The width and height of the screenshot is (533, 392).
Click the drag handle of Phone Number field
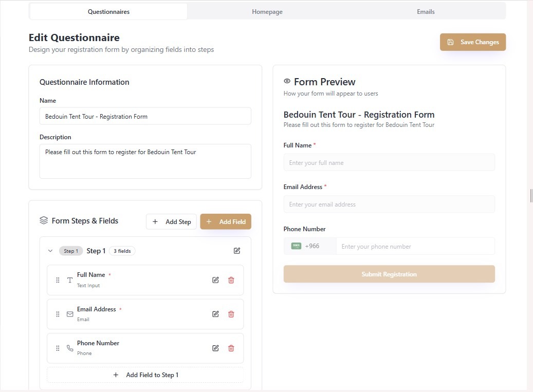tap(58, 348)
